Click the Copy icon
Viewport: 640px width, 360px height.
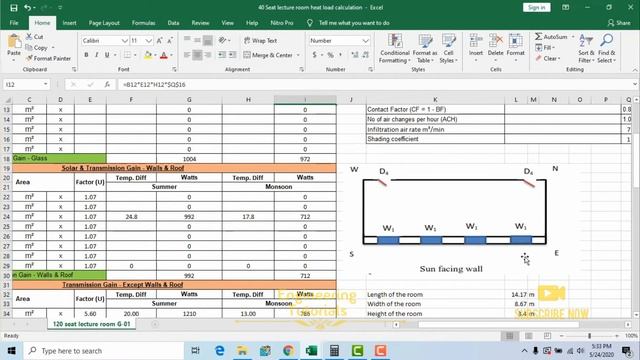29,47
